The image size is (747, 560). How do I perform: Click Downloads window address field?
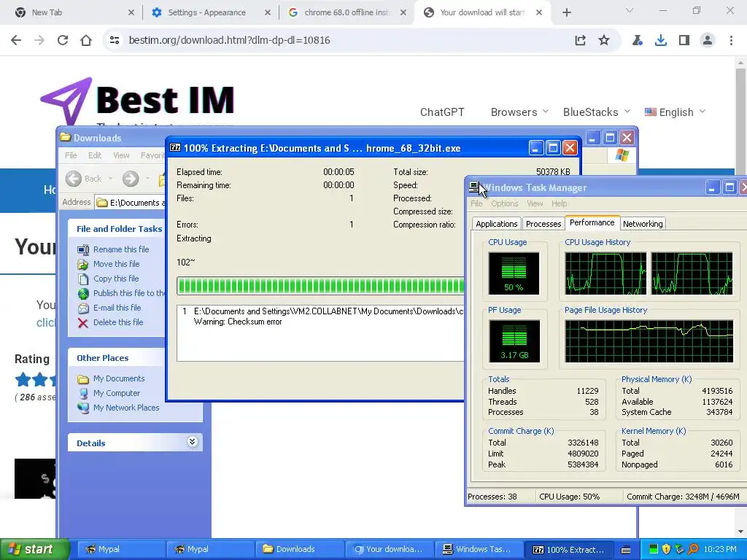click(130, 203)
